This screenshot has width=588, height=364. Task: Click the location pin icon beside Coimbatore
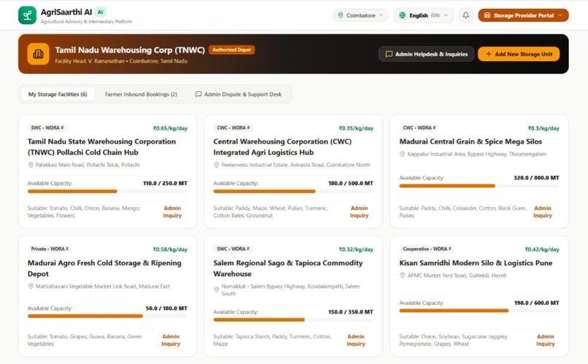[x=341, y=15]
